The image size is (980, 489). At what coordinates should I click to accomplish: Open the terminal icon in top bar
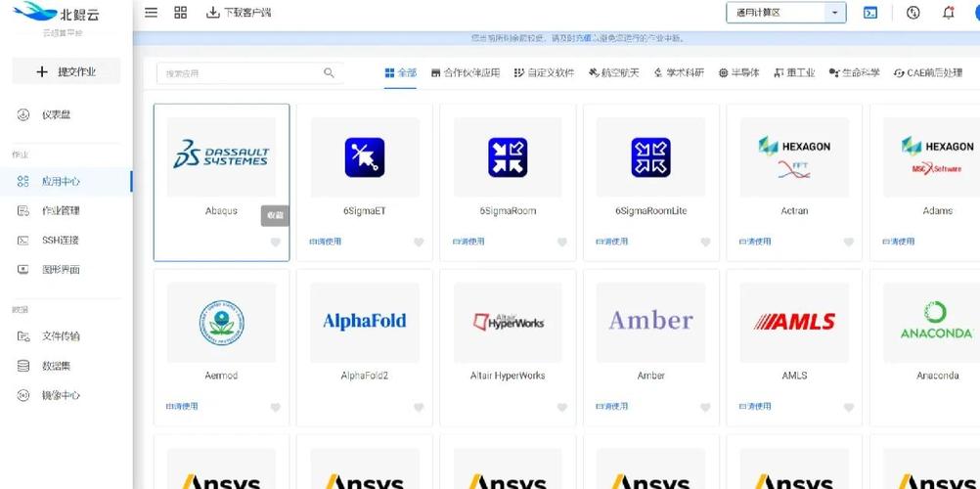pyautogui.click(x=869, y=13)
